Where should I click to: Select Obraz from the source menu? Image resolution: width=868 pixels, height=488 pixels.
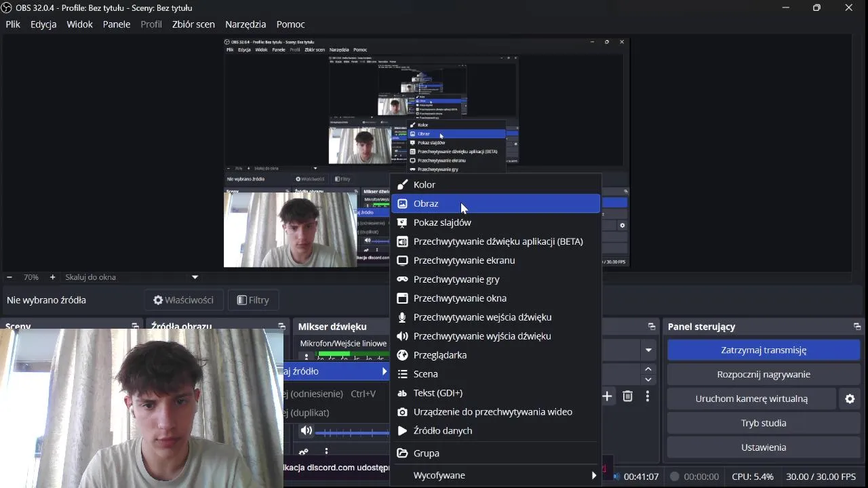pyautogui.click(x=496, y=203)
